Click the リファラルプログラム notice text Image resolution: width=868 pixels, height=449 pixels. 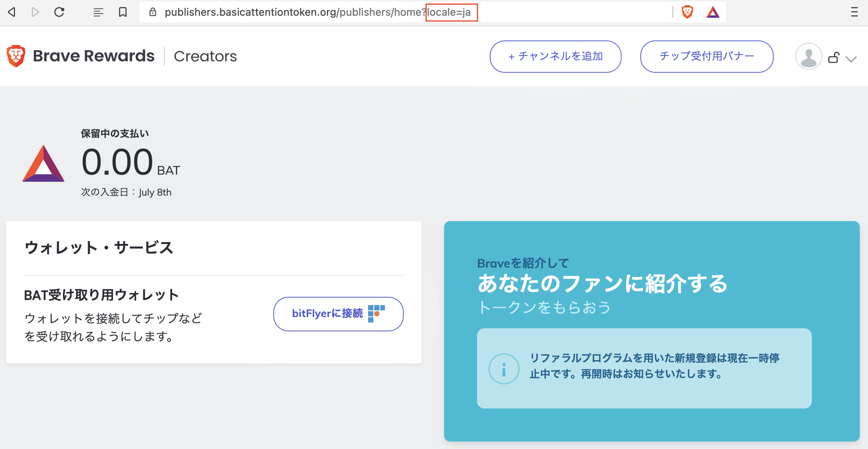(x=654, y=366)
